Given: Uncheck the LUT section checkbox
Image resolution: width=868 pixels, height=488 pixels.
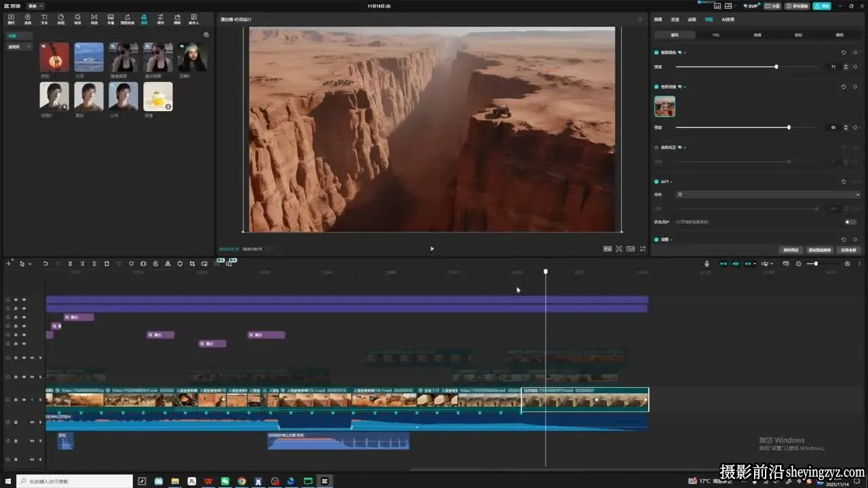Looking at the screenshot, I should pyautogui.click(x=656, y=182).
